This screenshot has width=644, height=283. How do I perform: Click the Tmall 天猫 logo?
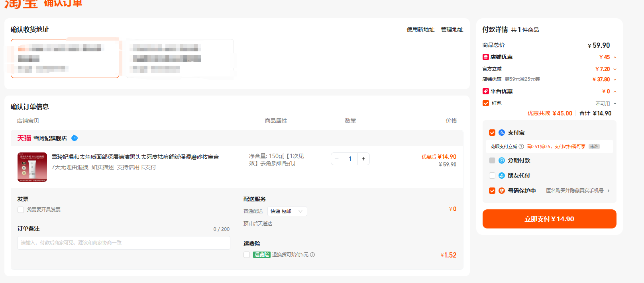[x=24, y=138]
